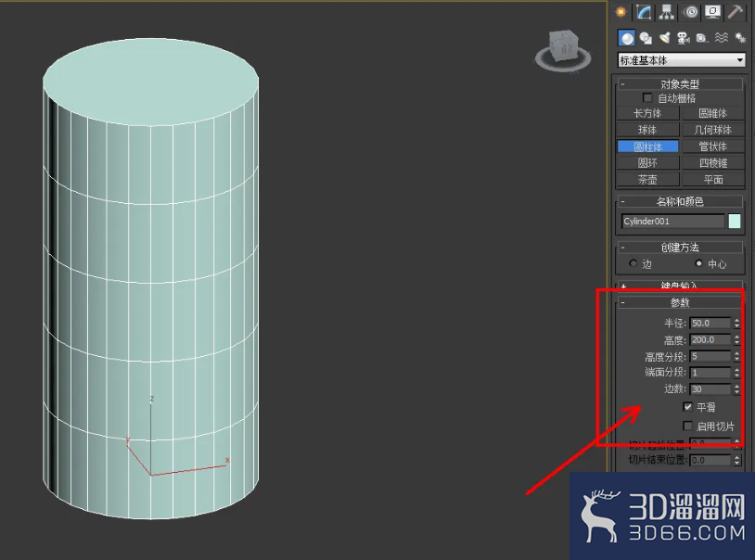Collapse the 名称和颜色 rollout

click(x=680, y=201)
